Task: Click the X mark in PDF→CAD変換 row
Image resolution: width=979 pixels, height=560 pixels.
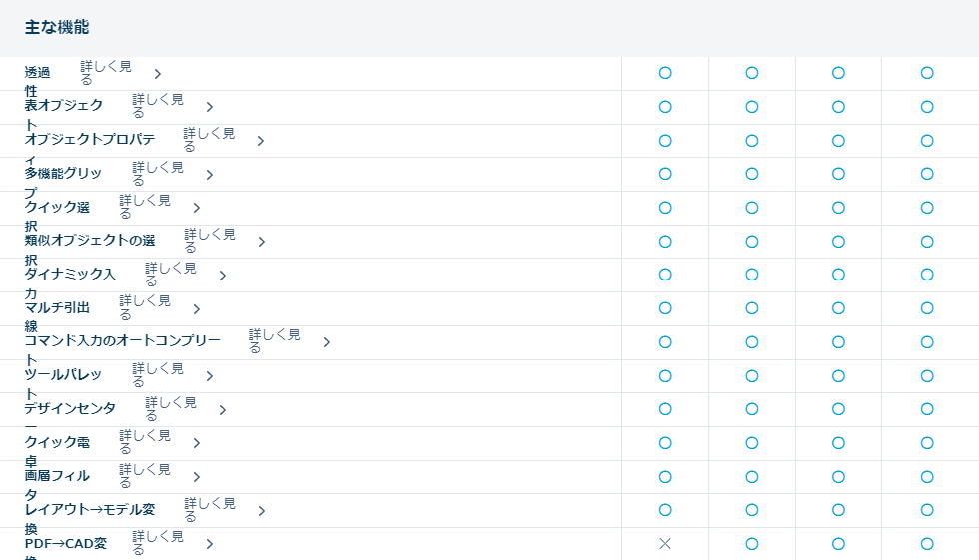Action: 665,544
